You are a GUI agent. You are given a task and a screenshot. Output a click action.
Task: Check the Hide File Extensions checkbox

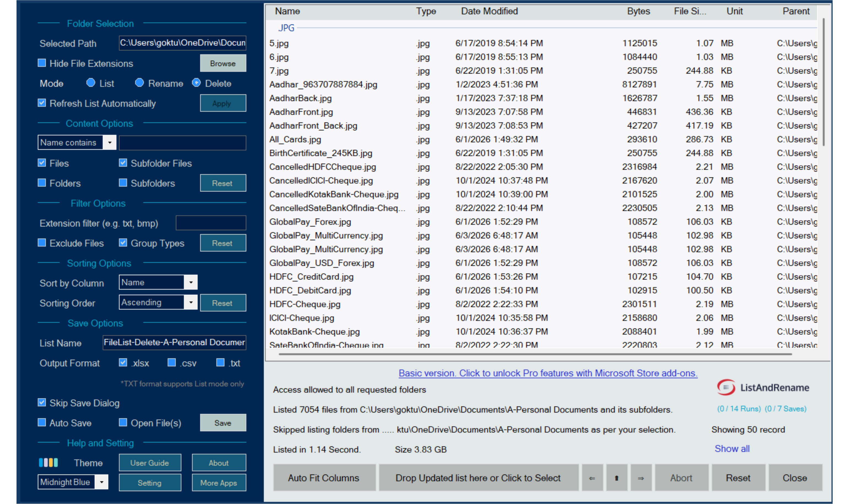point(42,63)
